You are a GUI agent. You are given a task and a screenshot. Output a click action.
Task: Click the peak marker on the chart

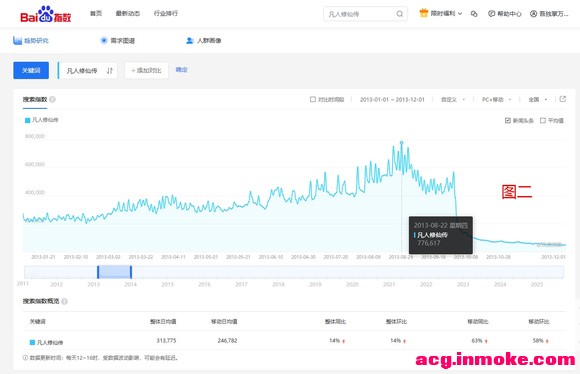click(x=402, y=142)
